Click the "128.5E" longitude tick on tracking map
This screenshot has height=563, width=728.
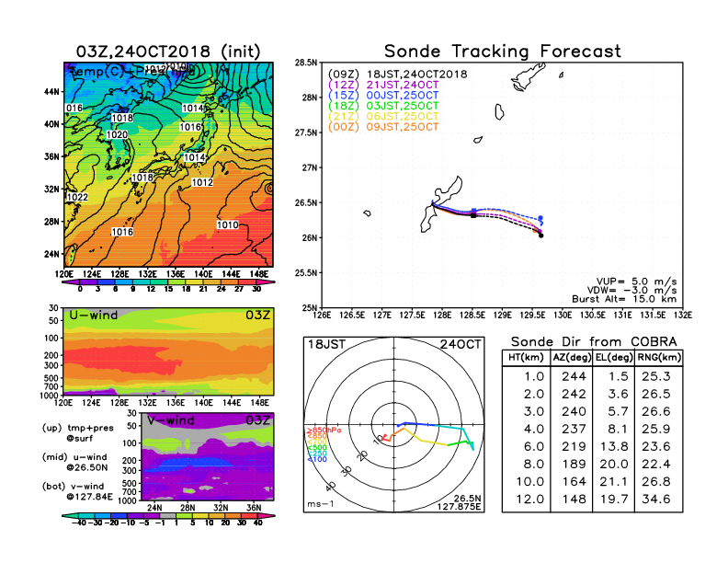point(472,316)
